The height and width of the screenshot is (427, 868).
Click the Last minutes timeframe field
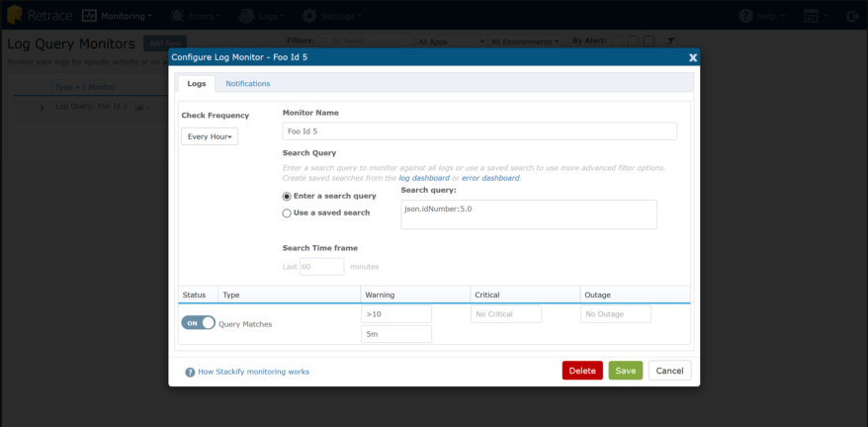322,267
